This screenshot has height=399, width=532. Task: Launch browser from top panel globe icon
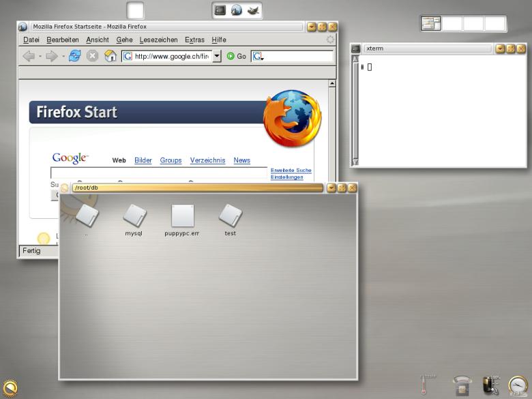(x=237, y=10)
